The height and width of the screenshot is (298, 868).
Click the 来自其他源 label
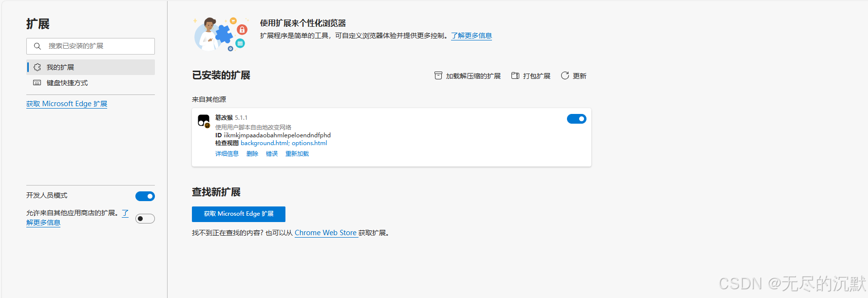pos(209,99)
